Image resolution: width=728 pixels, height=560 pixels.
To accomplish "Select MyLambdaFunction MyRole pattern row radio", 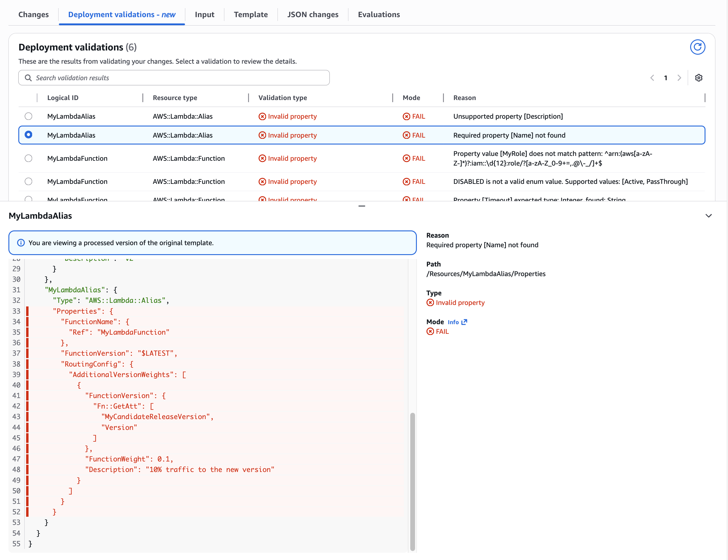I will [29, 158].
